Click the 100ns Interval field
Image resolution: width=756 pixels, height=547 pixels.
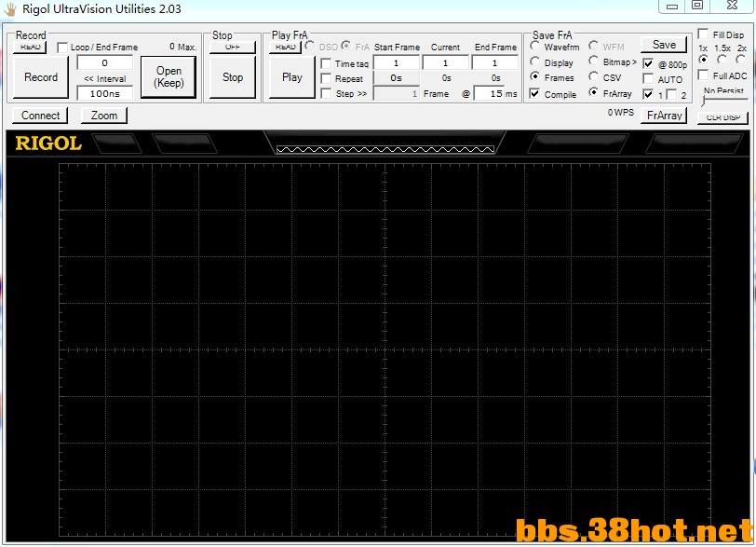coord(104,93)
